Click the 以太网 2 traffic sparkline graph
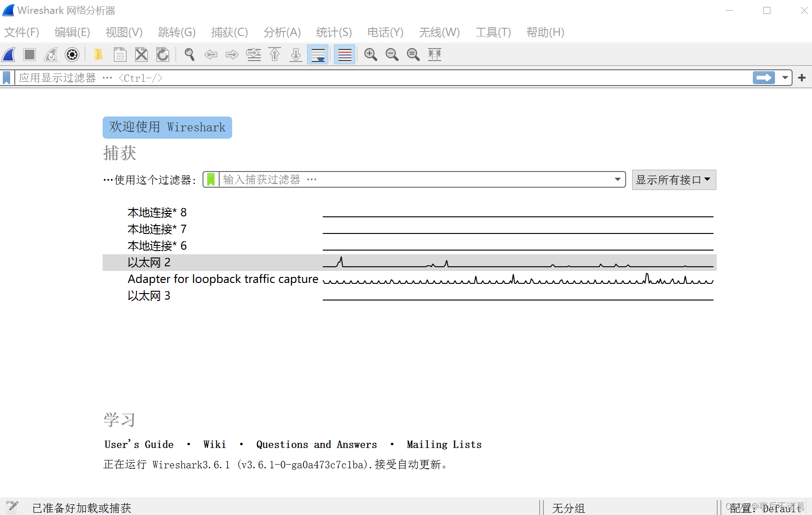Image resolution: width=812 pixels, height=515 pixels. (x=518, y=263)
